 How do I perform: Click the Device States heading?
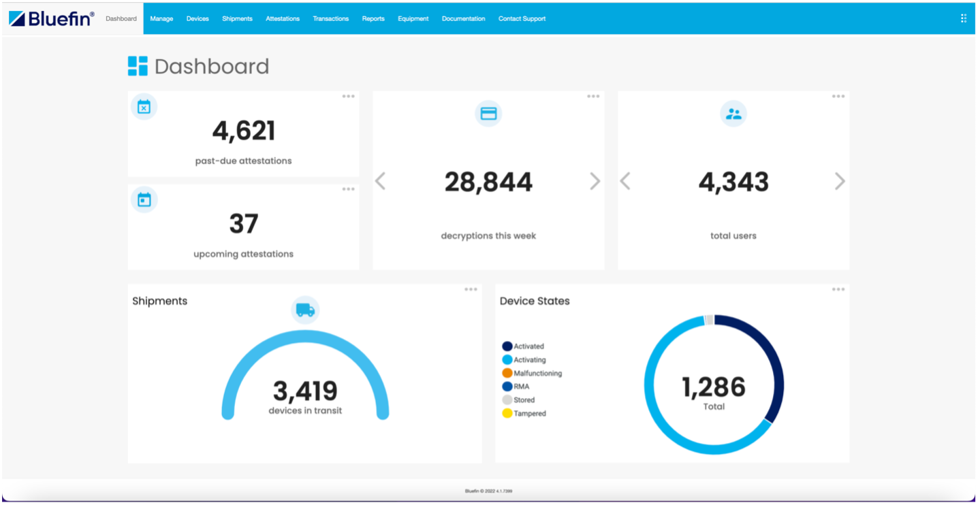pos(535,301)
